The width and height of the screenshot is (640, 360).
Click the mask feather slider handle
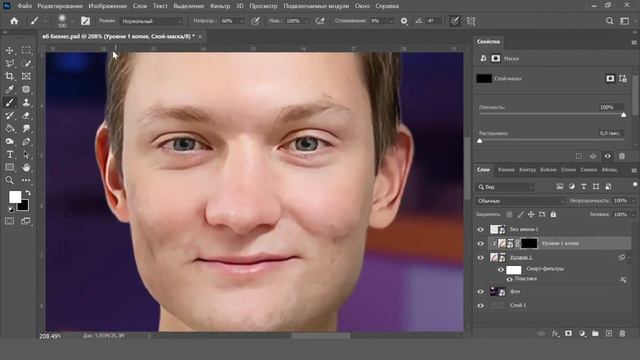pyautogui.click(x=480, y=141)
